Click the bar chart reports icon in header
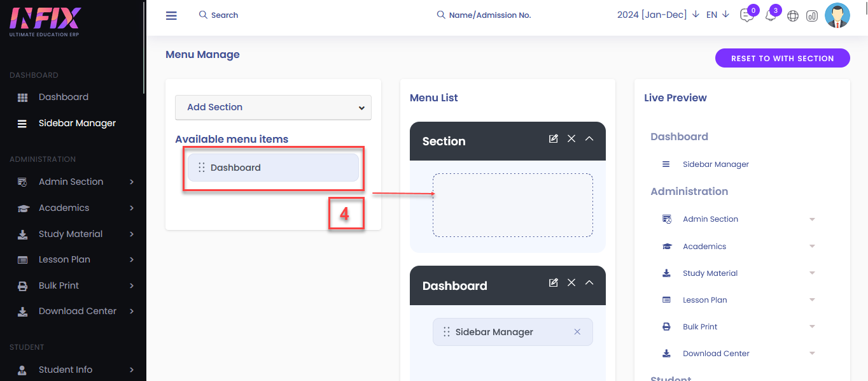This screenshot has height=381, width=868. pyautogui.click(x=811, y=16)
